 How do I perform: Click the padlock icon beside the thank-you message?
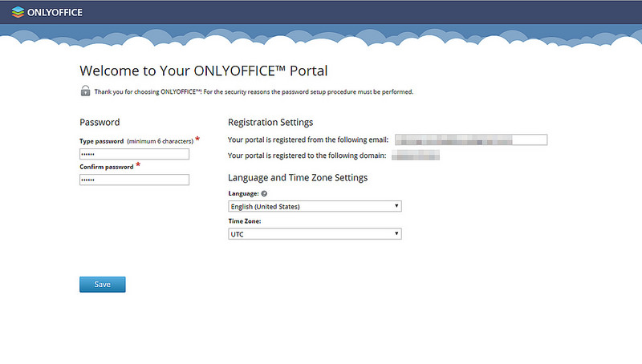pos(85,91)
